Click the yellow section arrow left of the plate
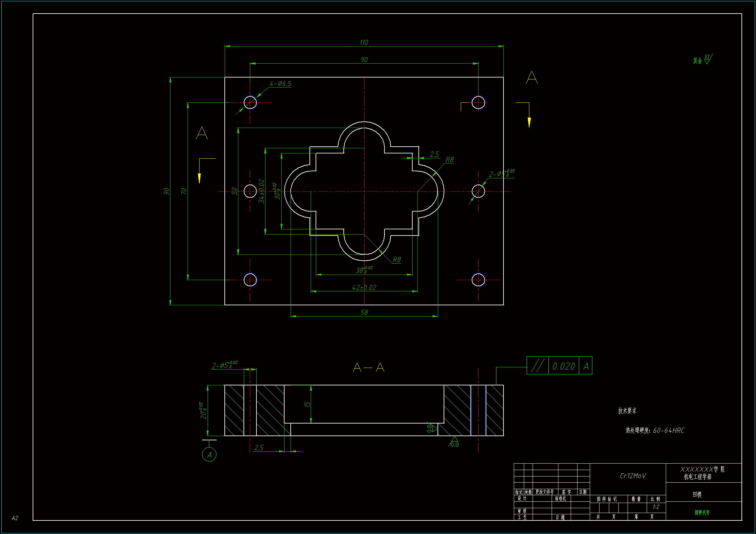 click(199, 178)
